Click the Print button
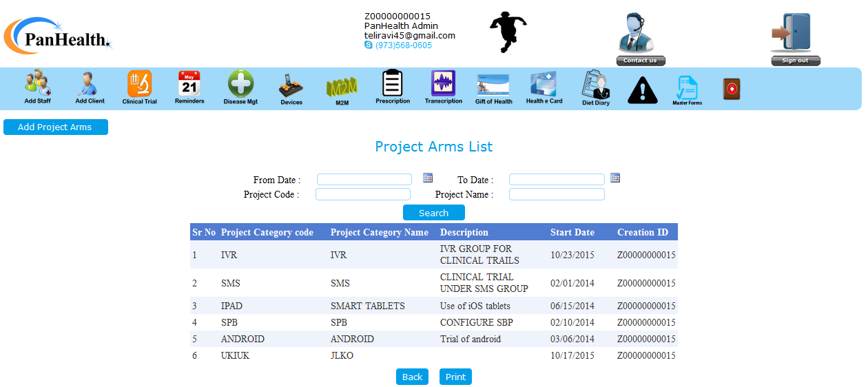868x387 pixels. (455, 377)
